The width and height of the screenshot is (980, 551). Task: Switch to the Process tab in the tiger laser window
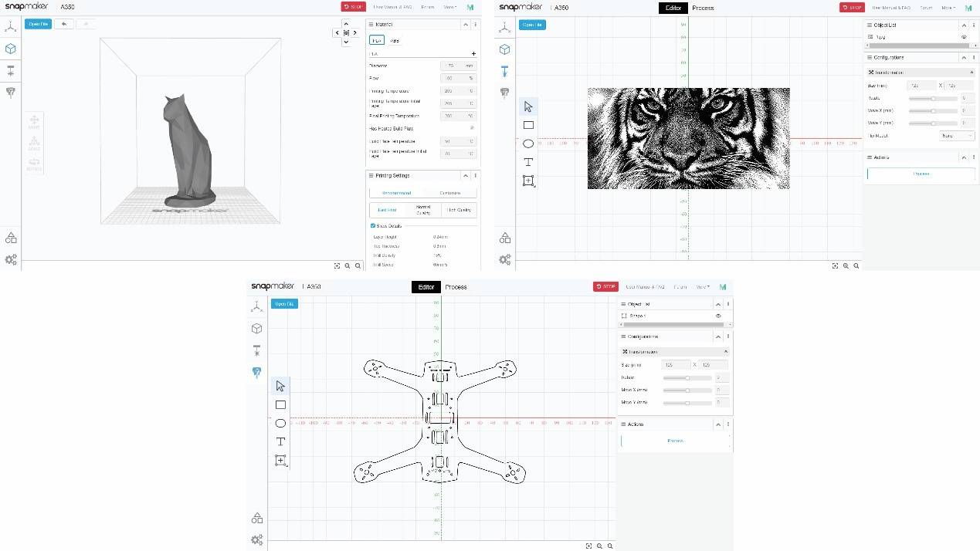704,8
